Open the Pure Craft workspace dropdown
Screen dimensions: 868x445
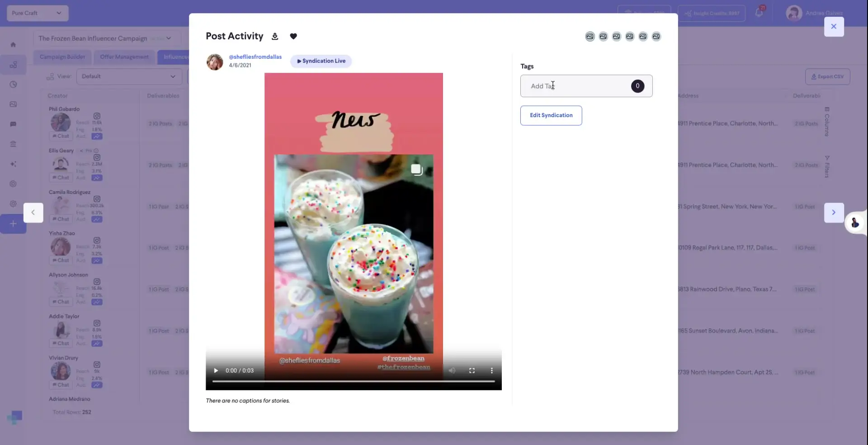(38, 13)
